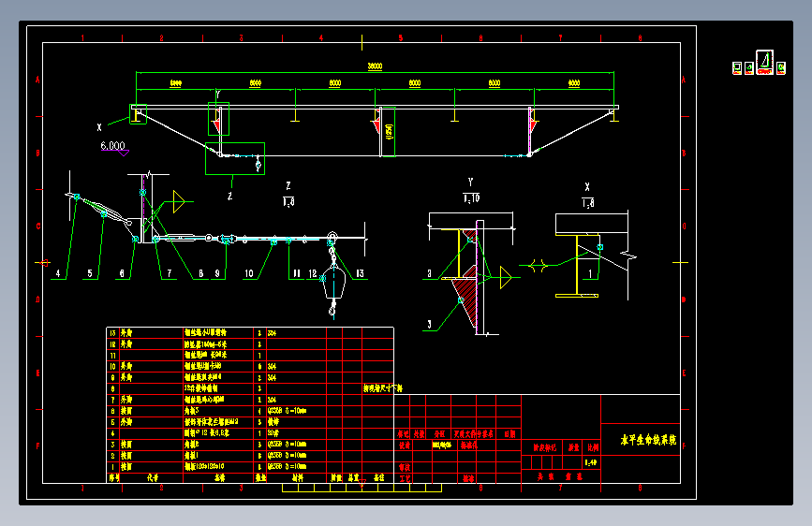The width and height of the screenshot is (812, 526).
Task: Click callout number 7 in detail Z
Action: click(x=170, y=273)
